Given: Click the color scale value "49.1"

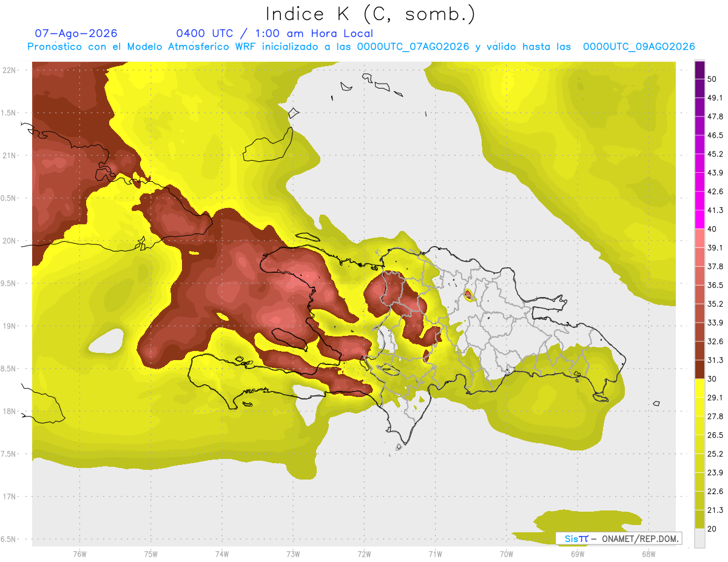Looking at the screenshot, I should pyautogui.click(x=715, y=98).
